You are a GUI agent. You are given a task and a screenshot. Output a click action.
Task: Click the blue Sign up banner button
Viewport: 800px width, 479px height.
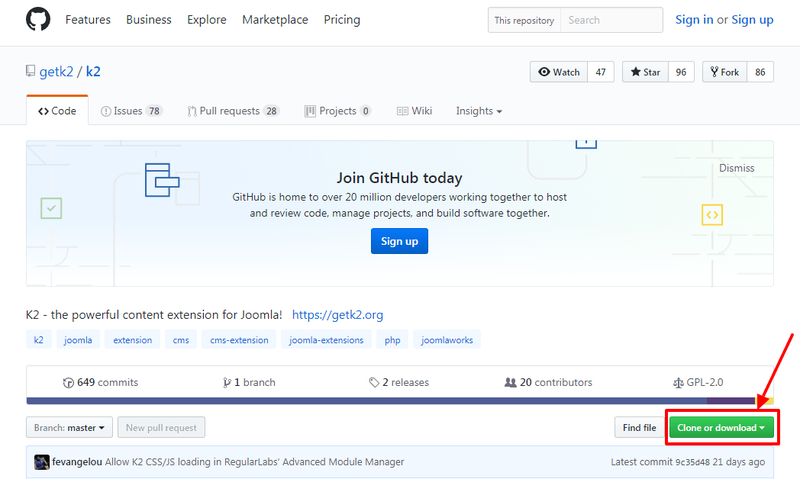tap(399, 241)
